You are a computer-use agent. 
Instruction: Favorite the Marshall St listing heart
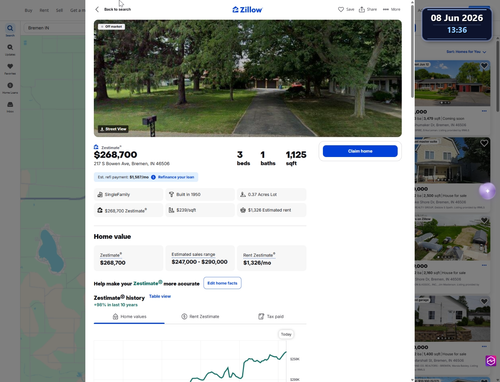click(484, 301)
